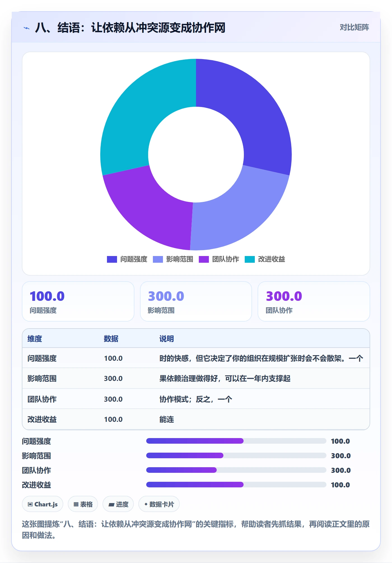Click the 影响范围 progress bar

tap(236, 456)
